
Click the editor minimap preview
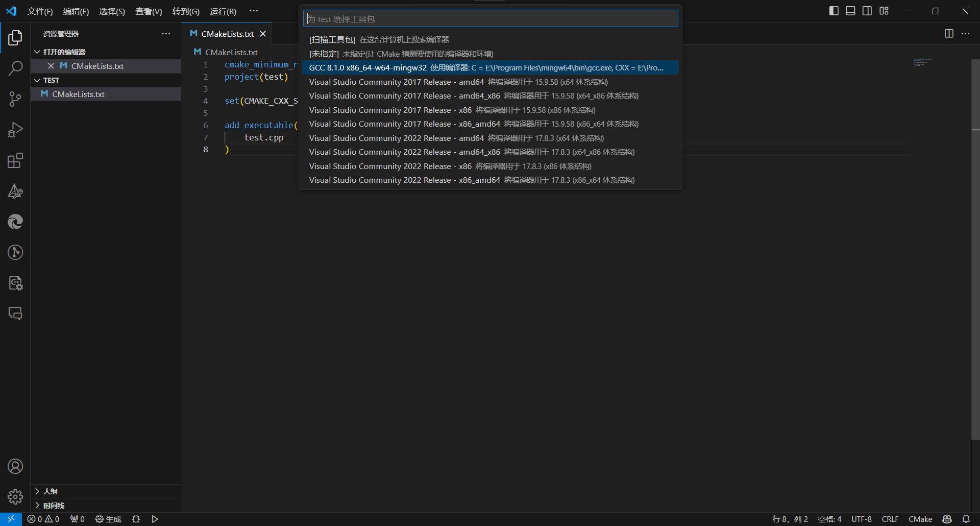pyautogui.click(x=923, y=62)
